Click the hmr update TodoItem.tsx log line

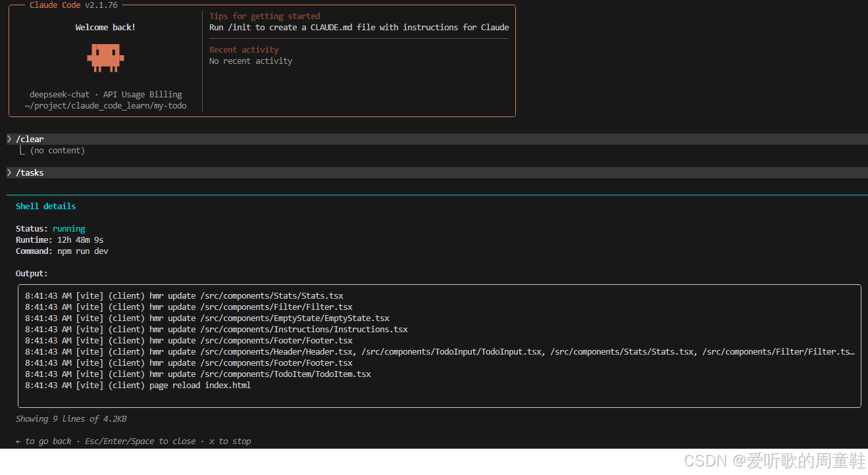tap(198, 374)
